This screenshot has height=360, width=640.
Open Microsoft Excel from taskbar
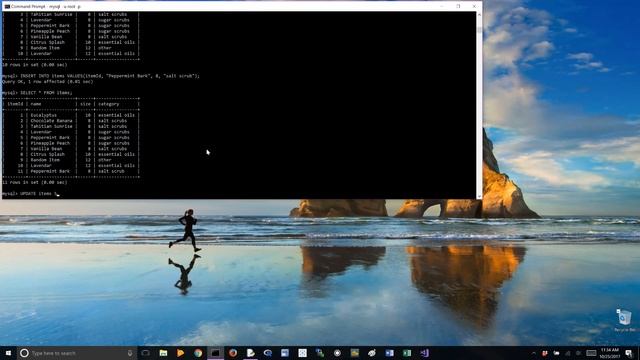(x=407, y=353)
